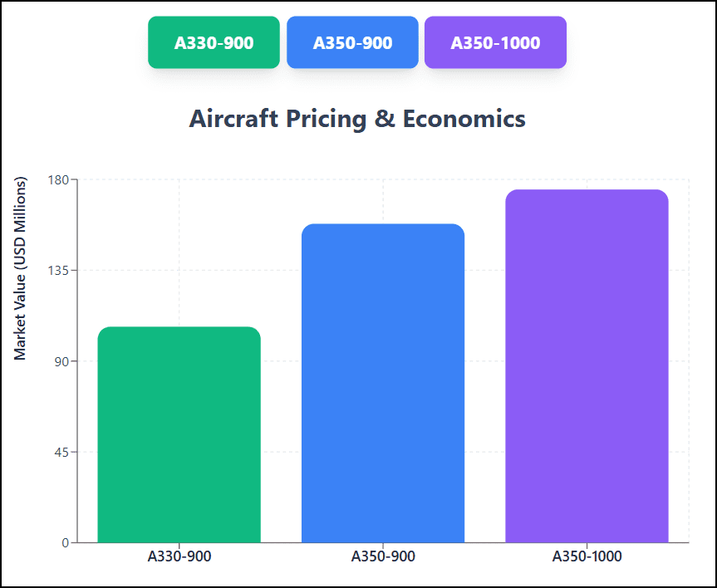
Task: Click 135 gridline above the green bar
Action: [x=179, y=270]
